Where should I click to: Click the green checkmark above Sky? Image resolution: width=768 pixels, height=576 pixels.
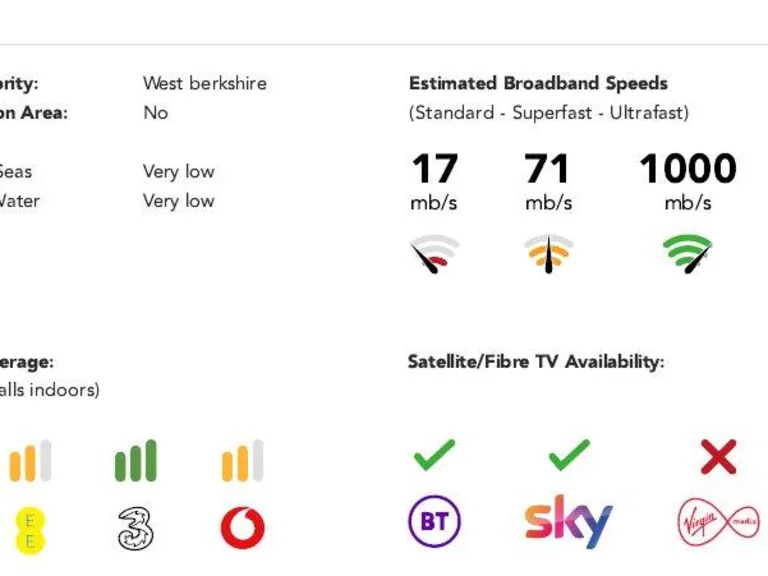[x=568, y=456]
